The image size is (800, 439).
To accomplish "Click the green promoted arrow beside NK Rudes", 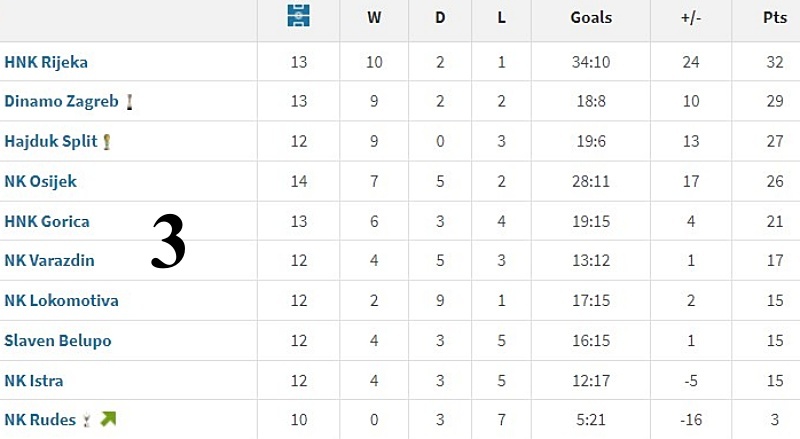I will click(x=108, y=419).
